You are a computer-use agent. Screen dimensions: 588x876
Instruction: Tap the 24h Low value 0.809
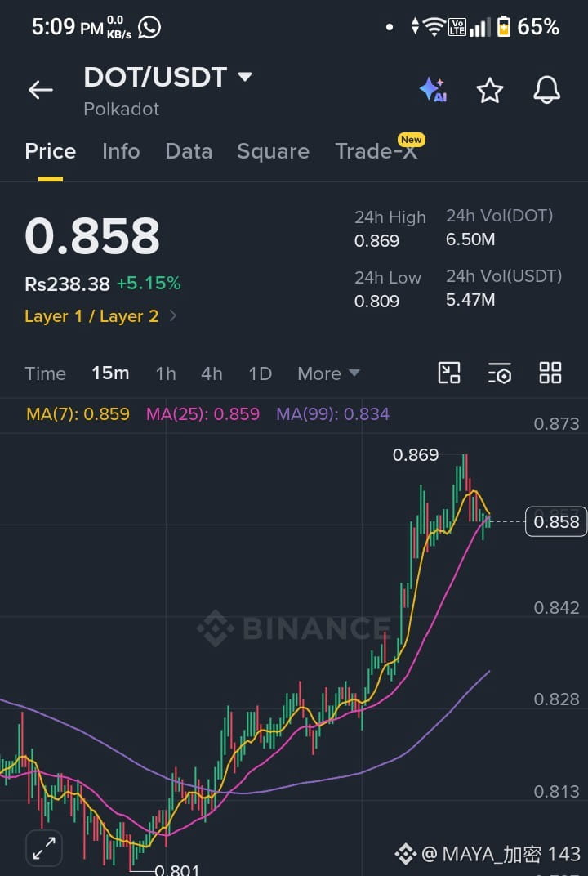tap(377, 301)
